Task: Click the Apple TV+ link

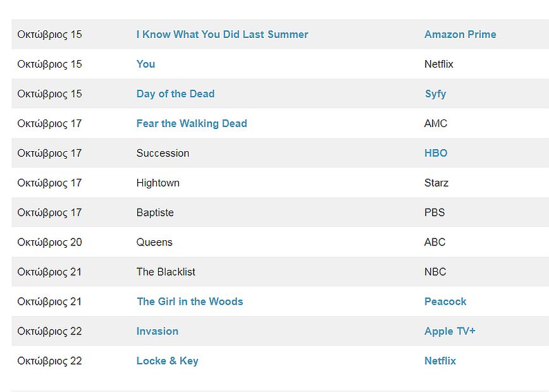Action: pos(450,331)
